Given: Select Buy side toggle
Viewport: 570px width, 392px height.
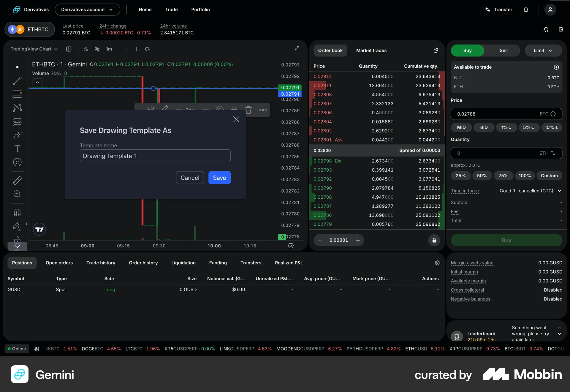Looking at the screenshot, I should 467,50.
